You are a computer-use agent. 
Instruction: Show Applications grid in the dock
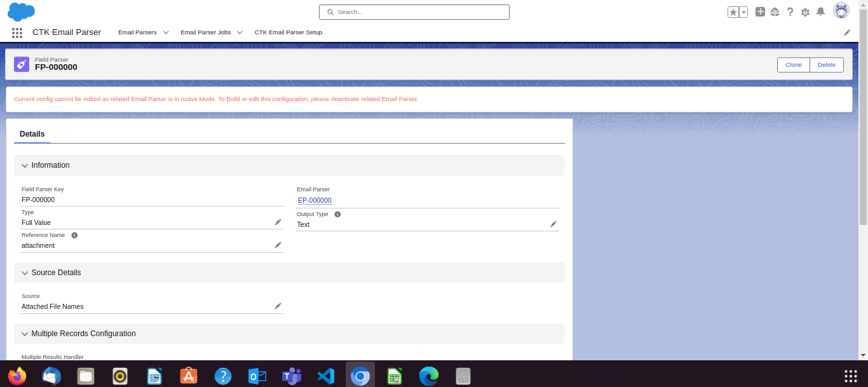[x=851, y=376]
